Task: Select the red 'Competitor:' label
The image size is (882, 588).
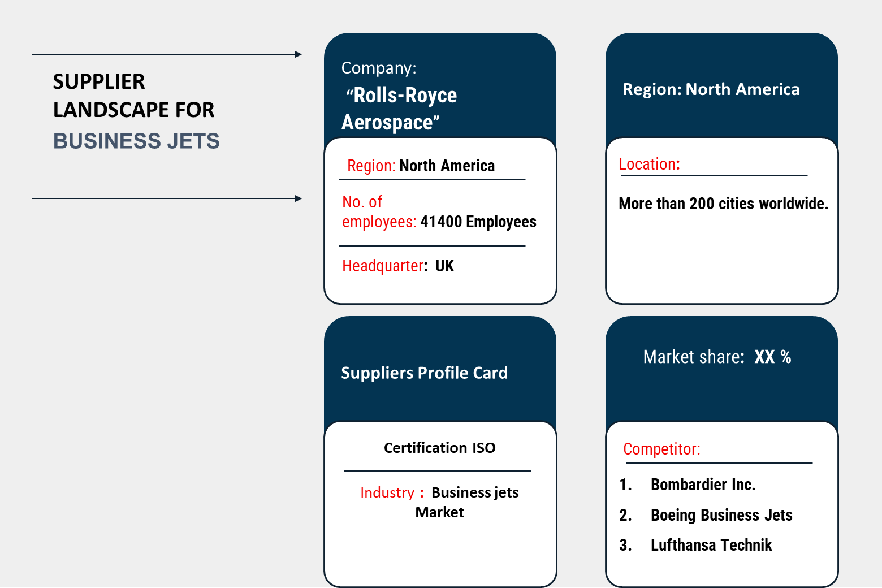Action: coord(661,449)
